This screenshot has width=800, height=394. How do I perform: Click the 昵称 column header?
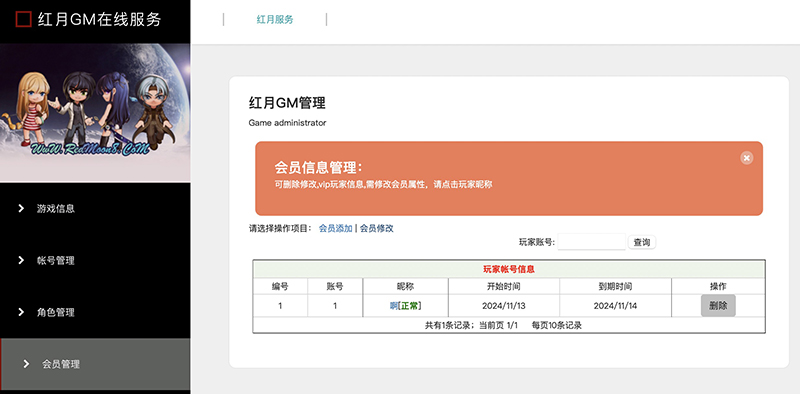tap(405, 286)
